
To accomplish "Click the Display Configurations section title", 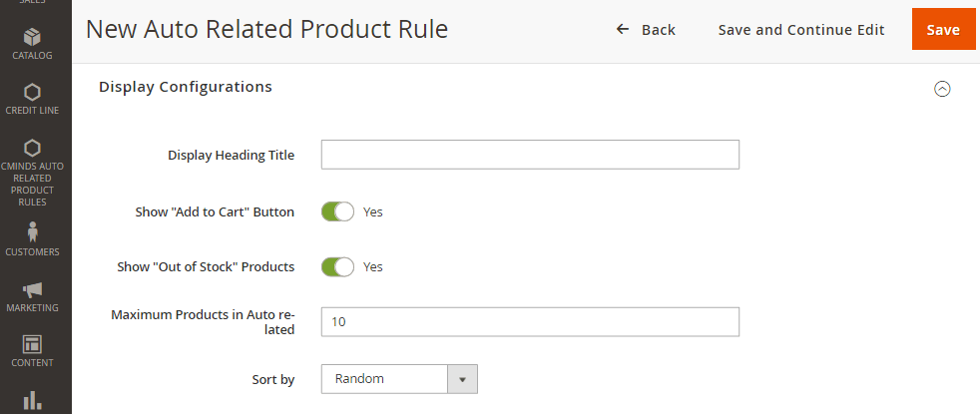I will click(186, 87).
